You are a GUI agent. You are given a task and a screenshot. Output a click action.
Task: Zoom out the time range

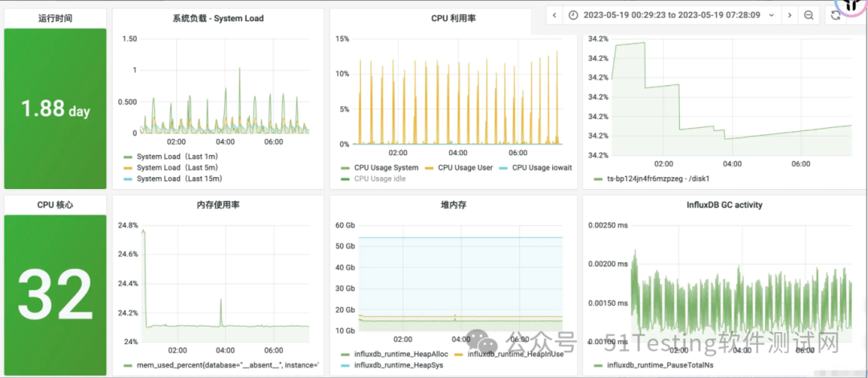[809, 15]
